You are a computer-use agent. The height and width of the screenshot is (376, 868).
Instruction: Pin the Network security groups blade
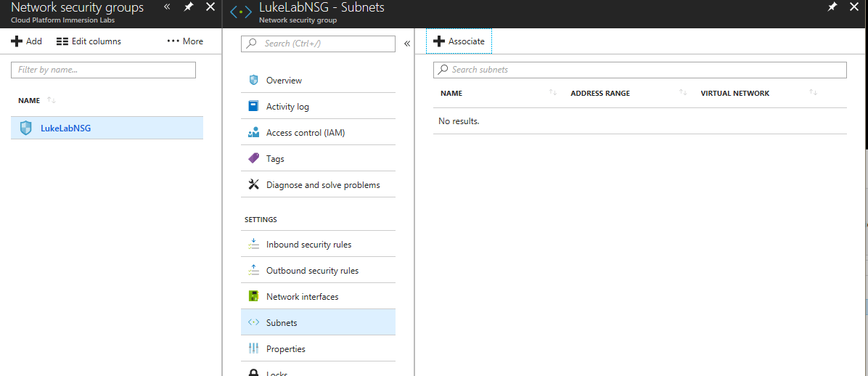pos(188,7)
